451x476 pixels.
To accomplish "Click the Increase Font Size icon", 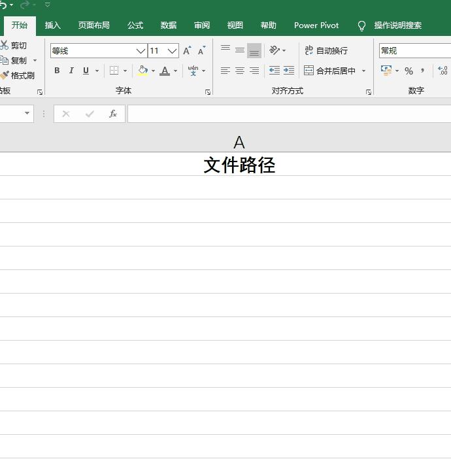I will click(187, 50).
